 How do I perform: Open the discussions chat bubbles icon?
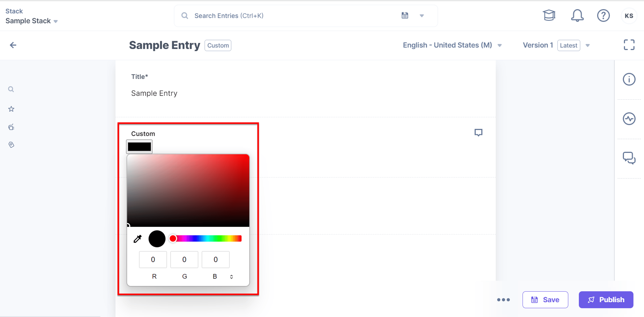629,158
